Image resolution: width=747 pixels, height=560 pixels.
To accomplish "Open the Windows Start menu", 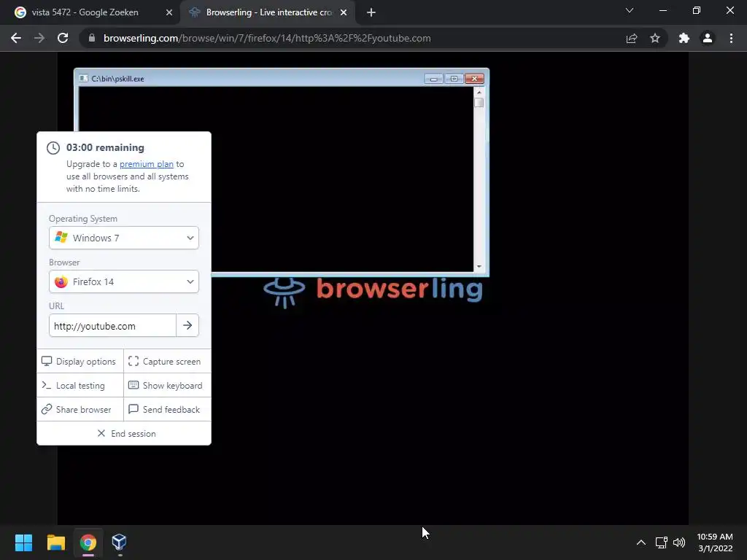I will click(x=23, y=542).
